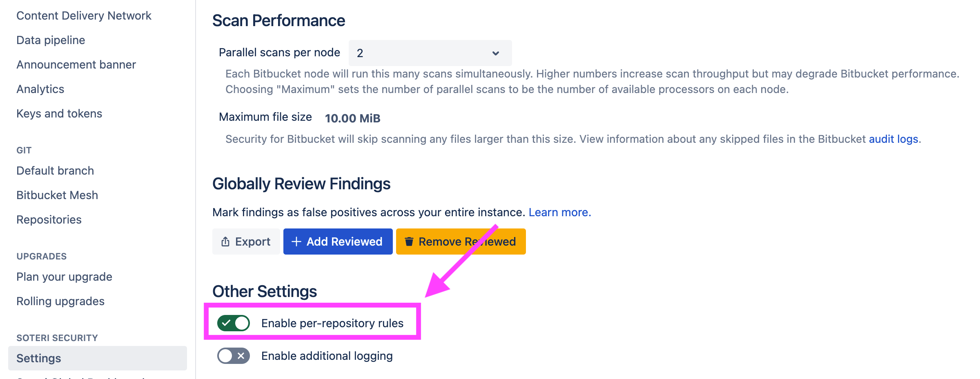Enable additional logging
980x379 pixels.
[x=233, y=355]
